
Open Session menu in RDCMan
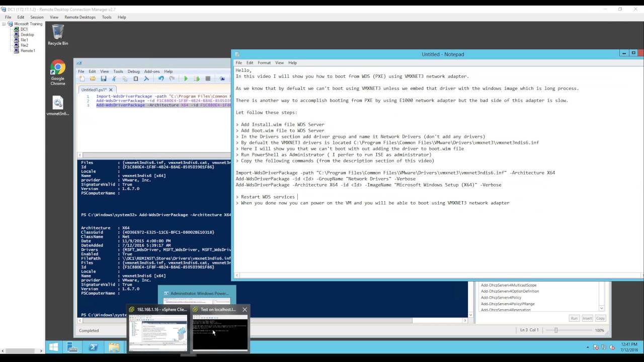pos(37,17)
